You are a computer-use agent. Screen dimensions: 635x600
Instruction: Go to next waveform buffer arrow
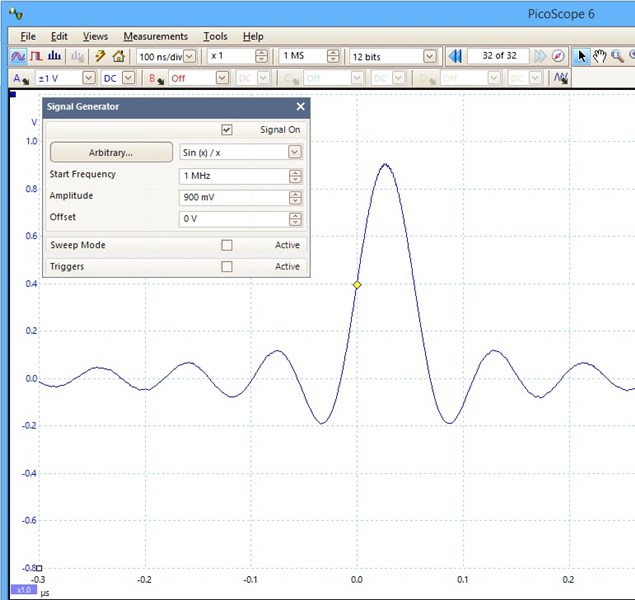coord(540,56)
